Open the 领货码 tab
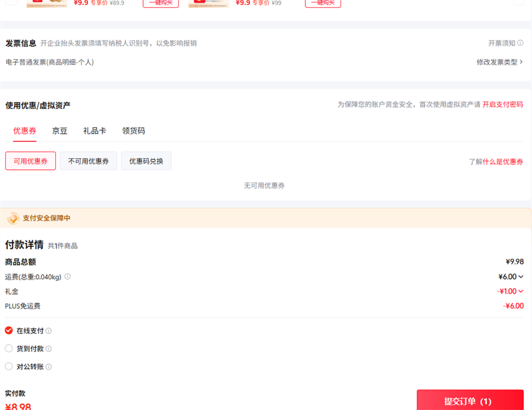 (134, 131)
